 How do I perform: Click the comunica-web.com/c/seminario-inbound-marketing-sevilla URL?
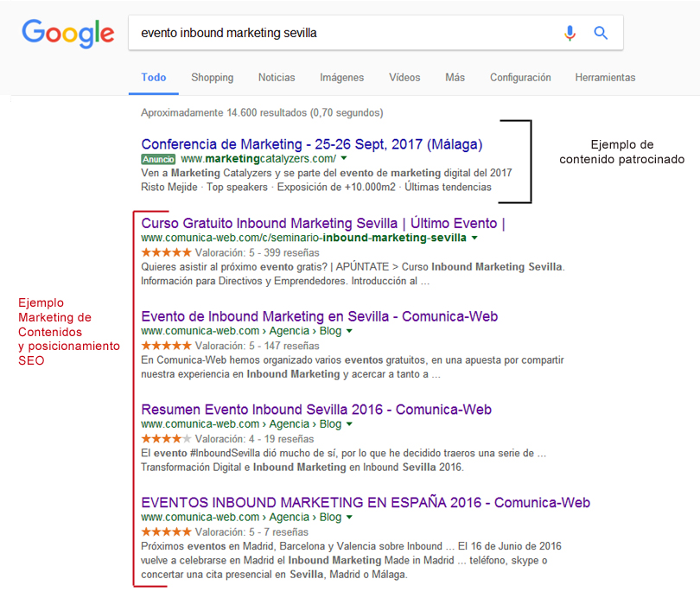tap(303, 238)
